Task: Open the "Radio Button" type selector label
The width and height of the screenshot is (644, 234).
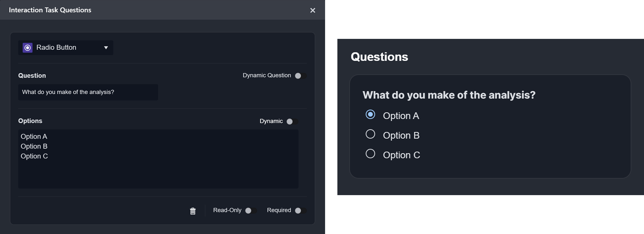Action: (x=56, y=47)
